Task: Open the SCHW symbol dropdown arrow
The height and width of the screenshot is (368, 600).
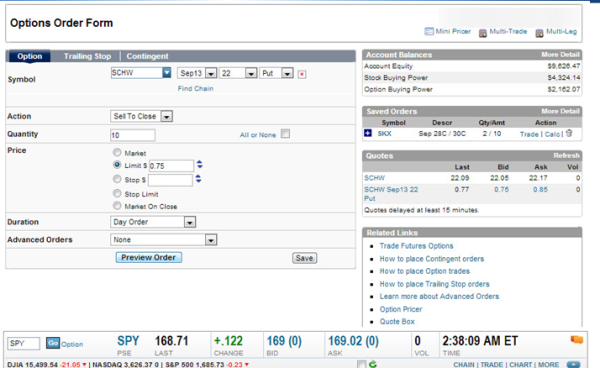Action: coord(166,73)
